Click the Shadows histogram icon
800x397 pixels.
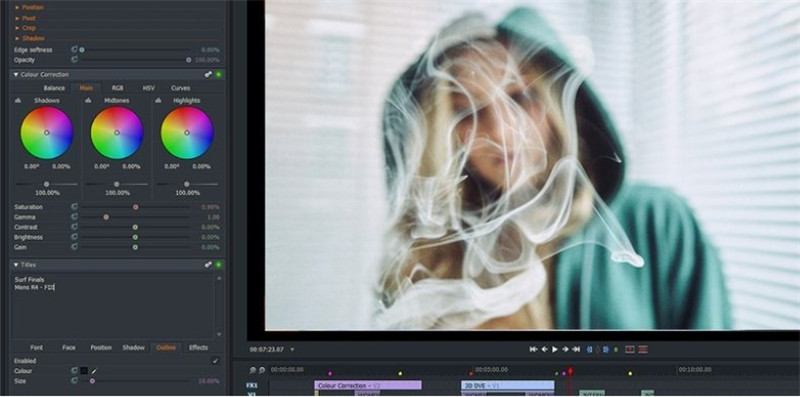[18, 101]
